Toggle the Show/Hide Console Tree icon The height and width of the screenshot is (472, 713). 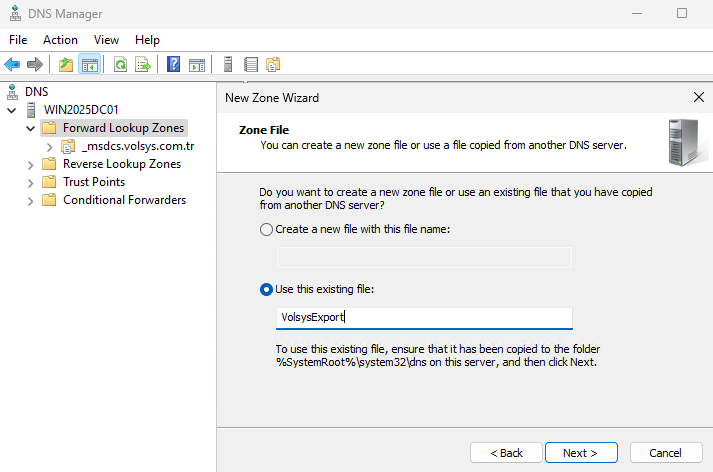click(x=89, y=65)
